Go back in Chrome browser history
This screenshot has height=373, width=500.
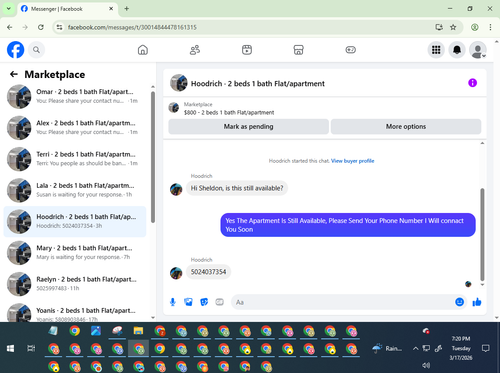[10, 27]
